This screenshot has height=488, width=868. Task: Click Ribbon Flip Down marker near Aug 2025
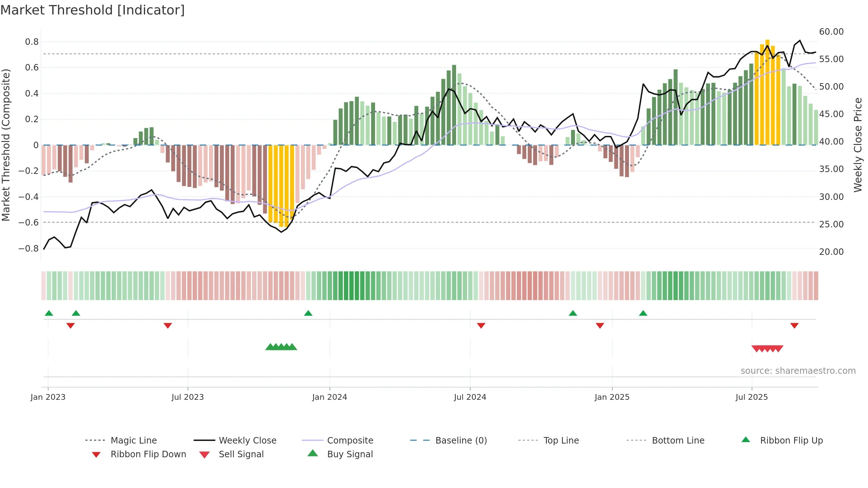(795, 326)
